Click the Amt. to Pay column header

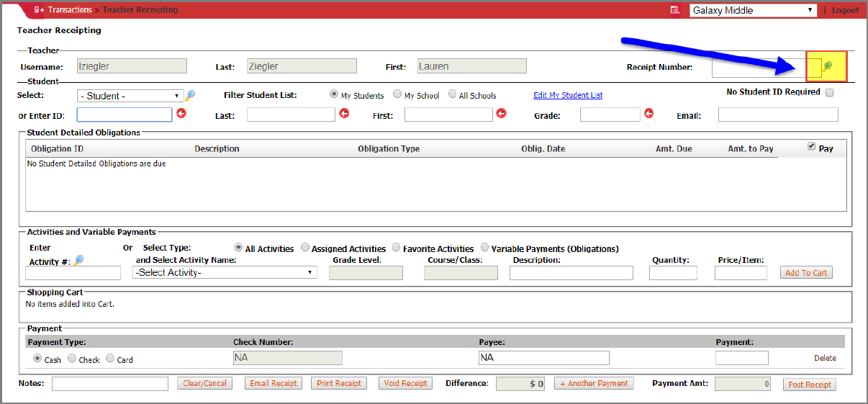click(x=751, y=149)
